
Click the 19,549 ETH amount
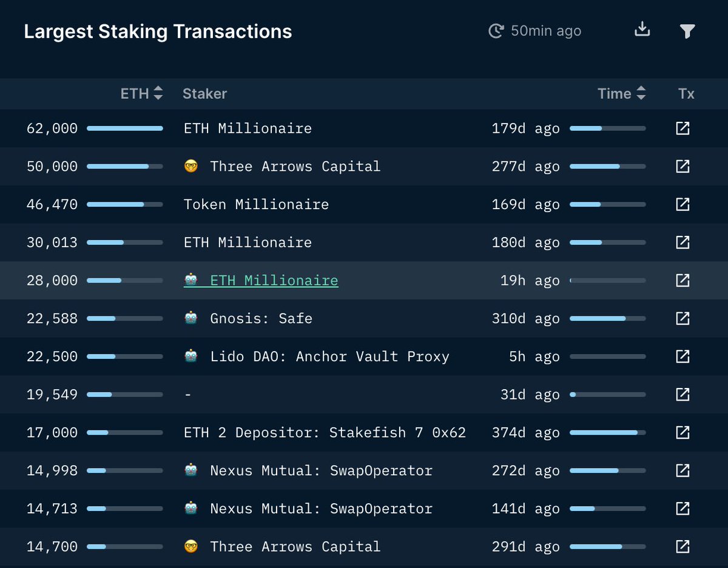52,395
